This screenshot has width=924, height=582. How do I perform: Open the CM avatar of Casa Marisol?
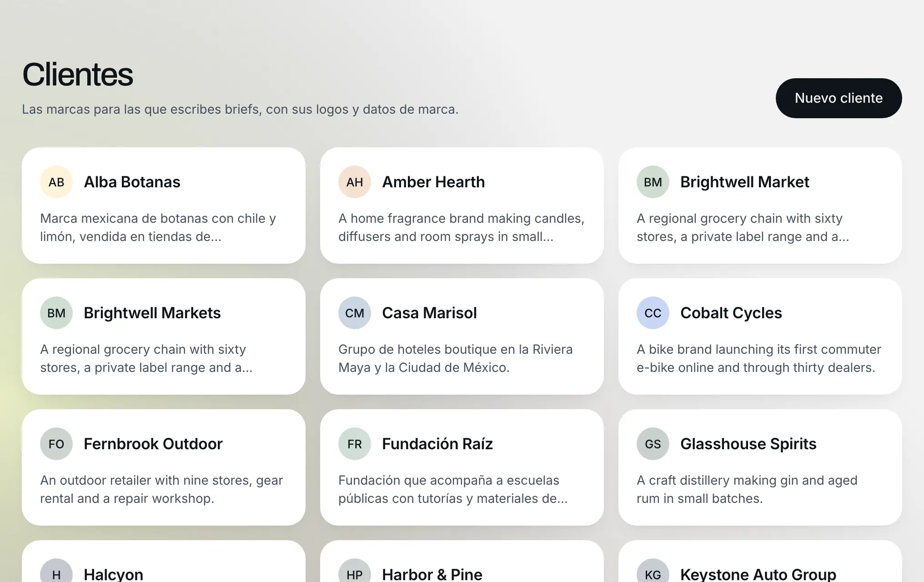(355, 313)
